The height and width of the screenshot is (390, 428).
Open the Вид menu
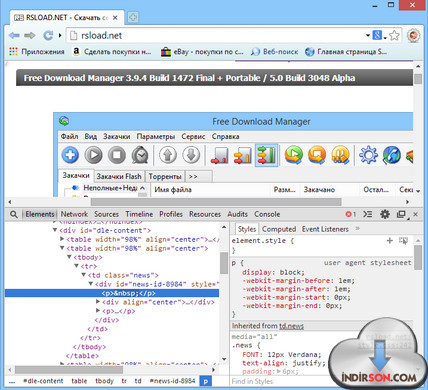pos(90,136)
